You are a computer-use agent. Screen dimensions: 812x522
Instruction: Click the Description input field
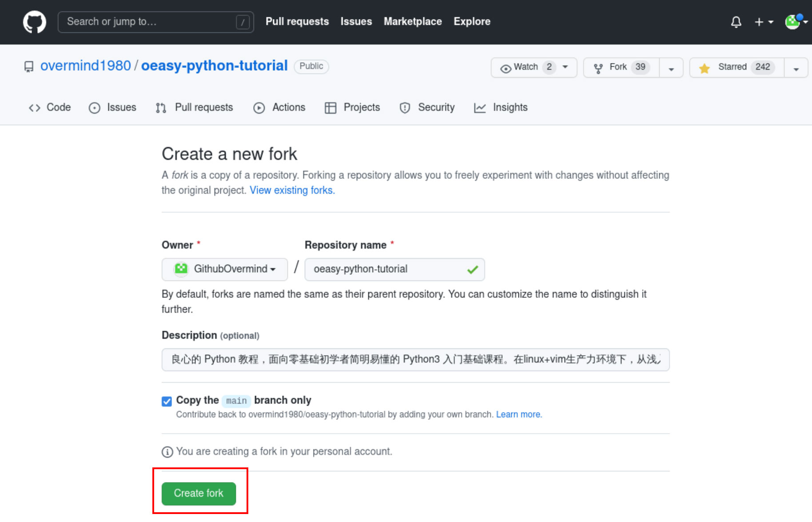coord(415,360)
